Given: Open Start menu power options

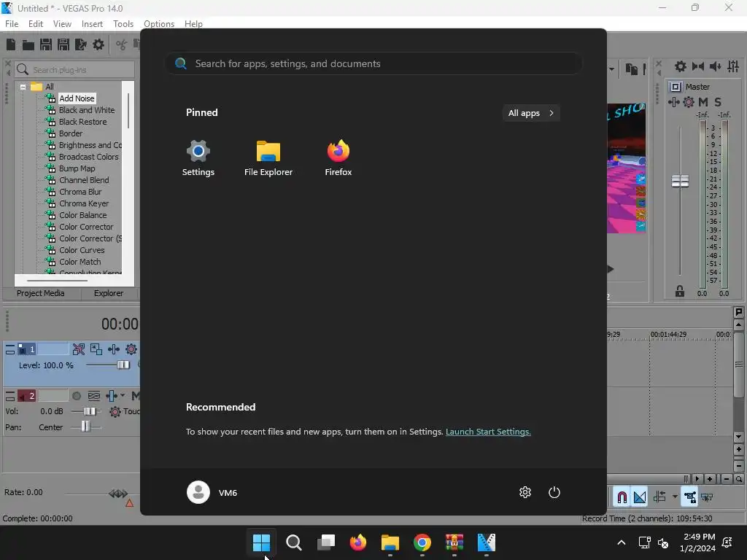Looking at the screenshot, I should (554, 492).
